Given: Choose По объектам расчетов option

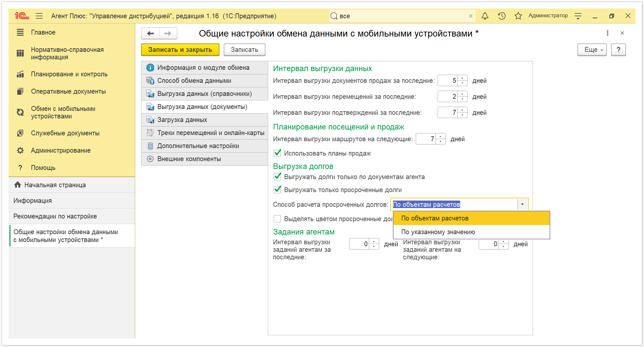Looking at the screenshot, I should coord(471,218).
